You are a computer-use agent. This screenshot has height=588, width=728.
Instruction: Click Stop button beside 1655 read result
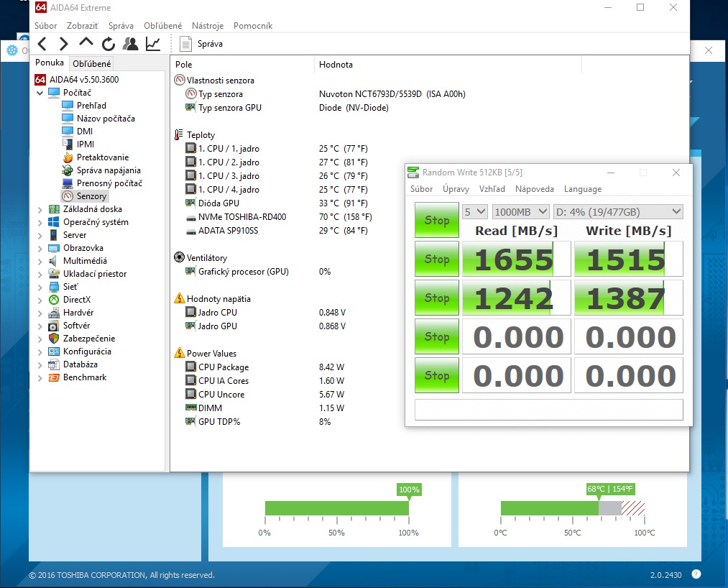click(436, 259)
